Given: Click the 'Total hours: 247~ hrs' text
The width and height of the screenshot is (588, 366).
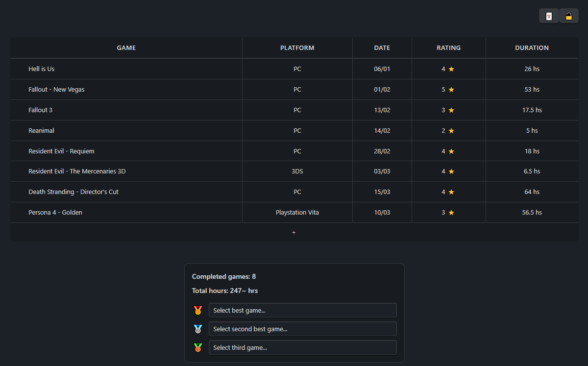Looking at the screenshot, I should coord(225,291).
